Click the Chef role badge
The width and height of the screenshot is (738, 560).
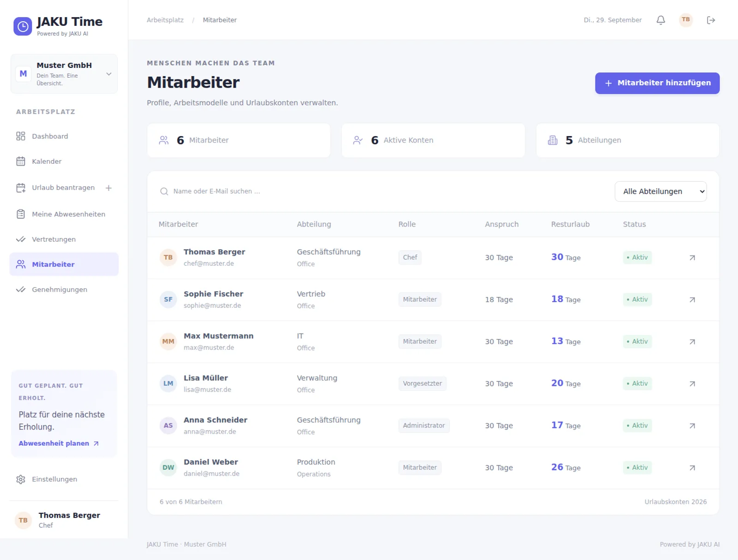[410, 257]
